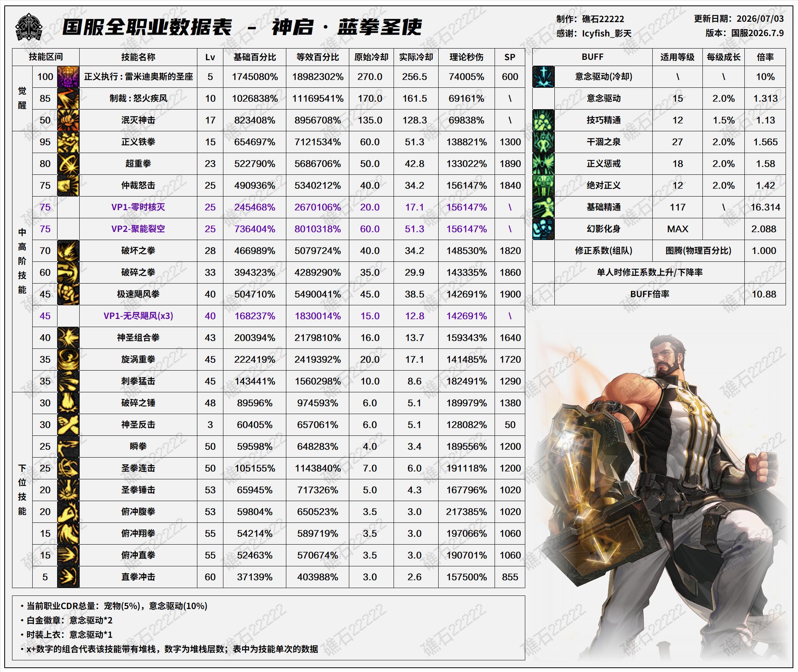Click the 技能名称 column header

[138, 57]
